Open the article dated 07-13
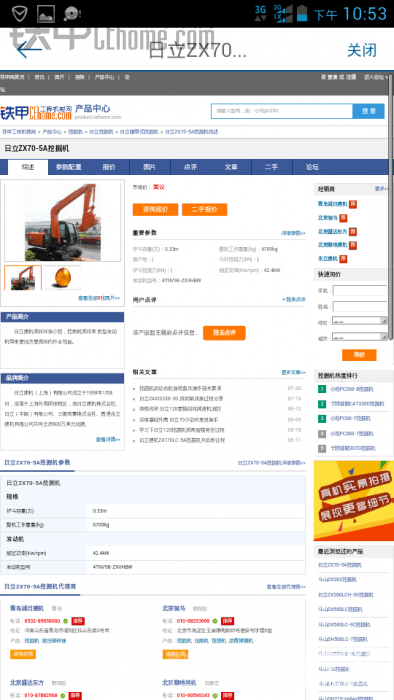394x700 pixels. pos(182,399)
